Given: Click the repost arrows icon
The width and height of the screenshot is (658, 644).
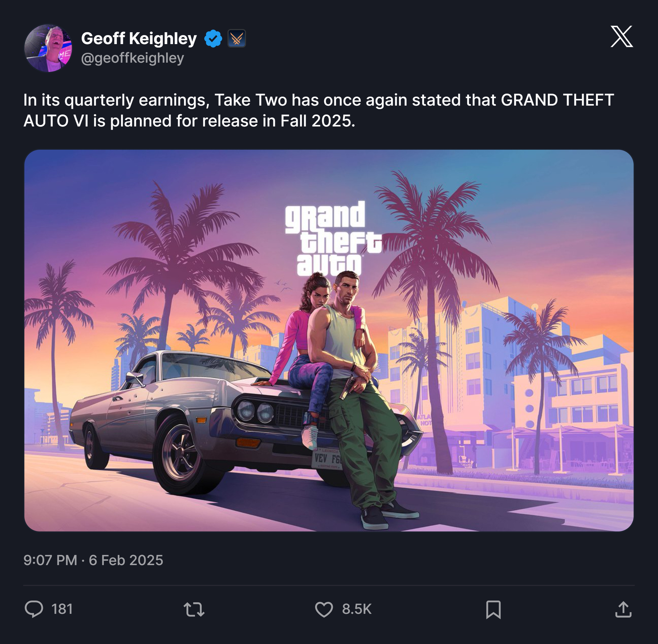Looking at the screenshot, I should pyautogui.click(x=194, y=609).
